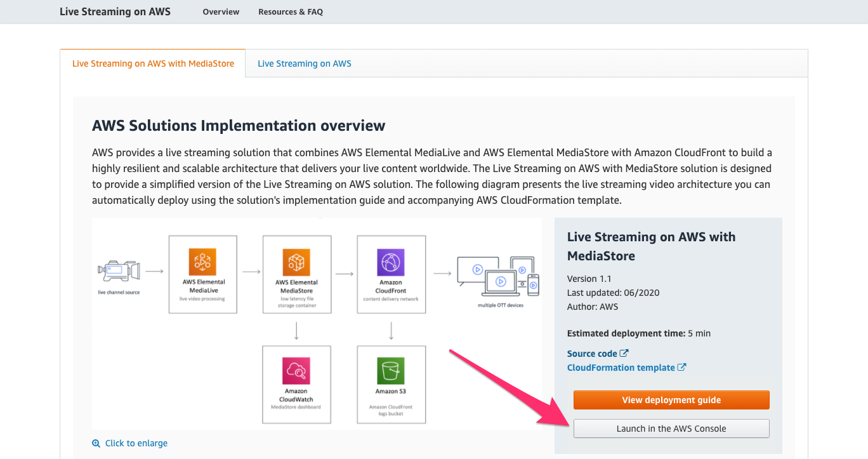Open Resources & FAQ nav item

coord(291,11)
